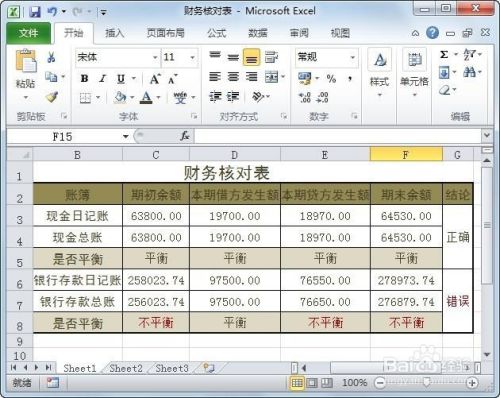Switch to the 公式 Formulas tab
Screen dimensions: 500x398
click(217, 33)
